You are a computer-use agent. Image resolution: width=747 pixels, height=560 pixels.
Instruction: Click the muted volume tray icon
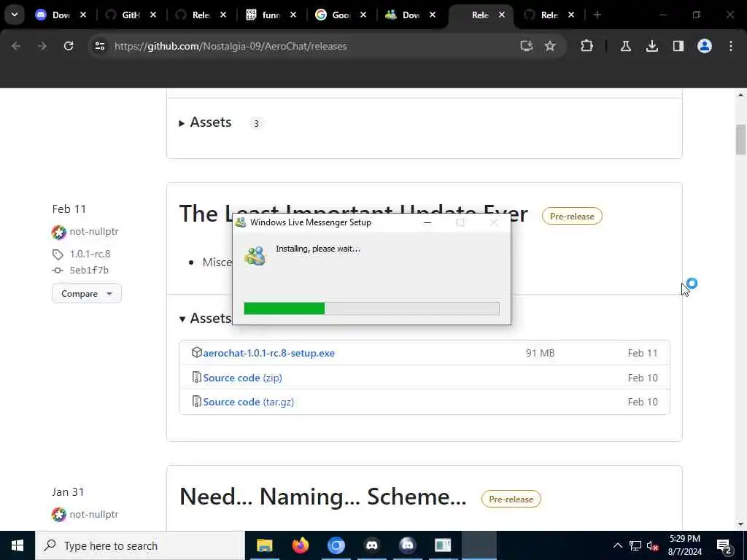652,545
